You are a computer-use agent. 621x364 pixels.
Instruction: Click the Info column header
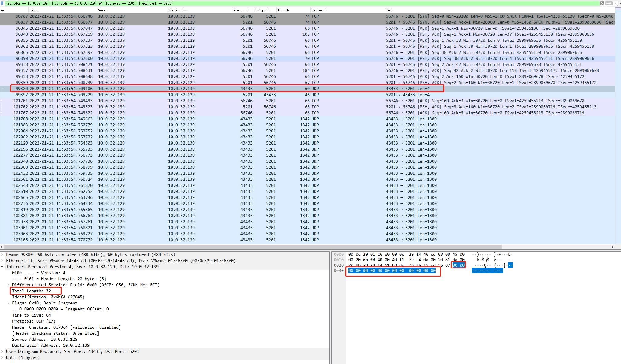pyautogui.click(x=390, y=10)
